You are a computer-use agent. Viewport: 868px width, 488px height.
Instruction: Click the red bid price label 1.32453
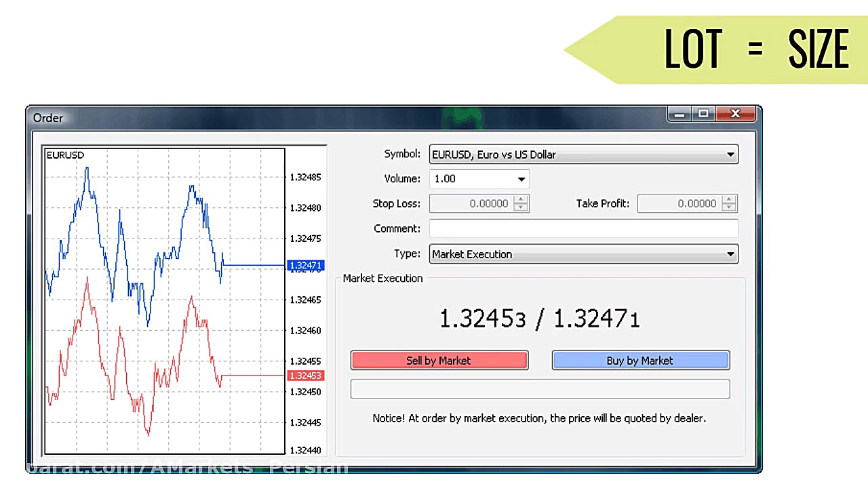pos(305,375)
